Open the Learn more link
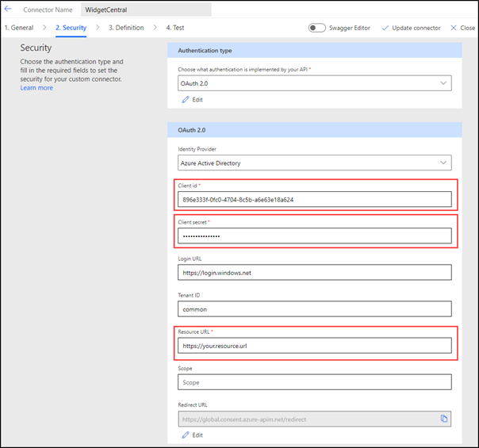This screenshot has height=448, width=479. click(x=36, y=88)
